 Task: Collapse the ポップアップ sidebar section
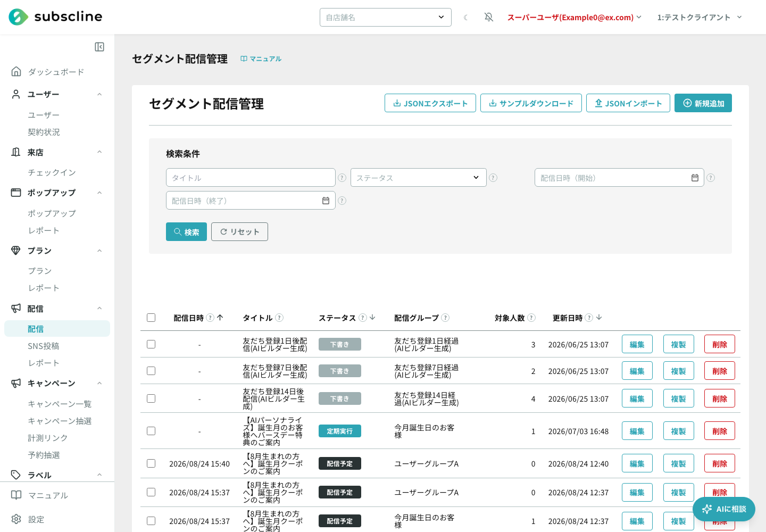[99, 193]
